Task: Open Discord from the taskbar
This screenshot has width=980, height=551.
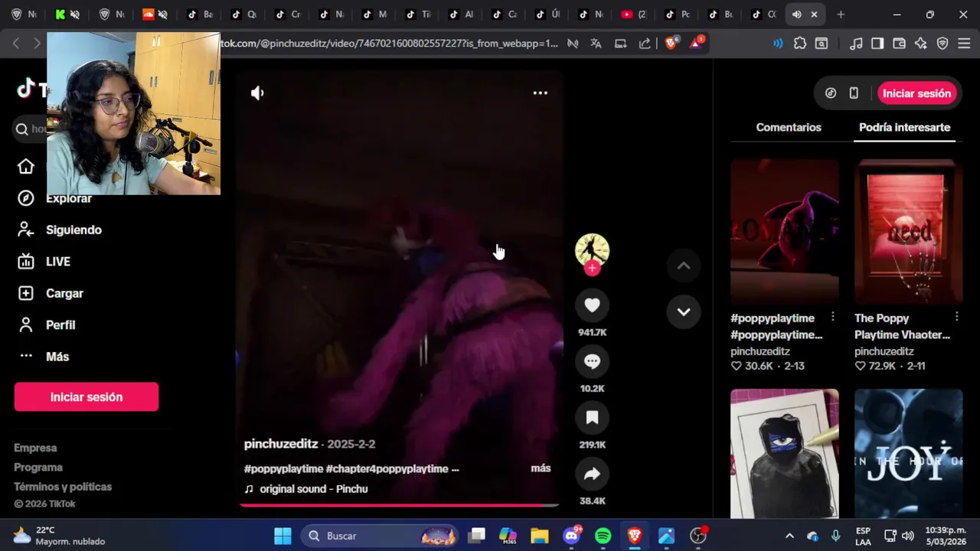Action: coord(571,536)
